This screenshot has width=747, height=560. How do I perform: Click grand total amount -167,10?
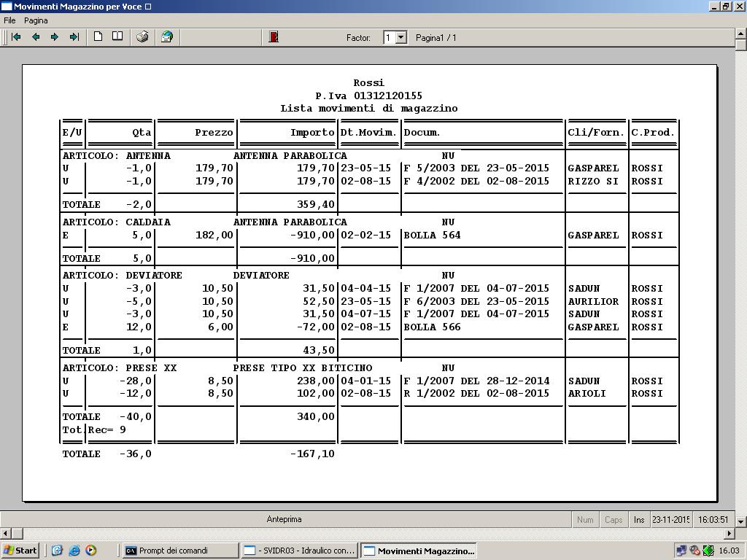coord(312,454)
